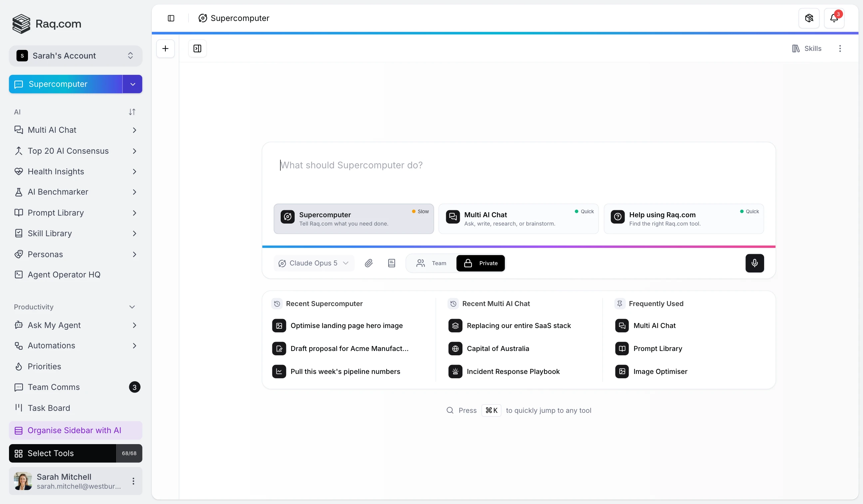Click Organise Sidebar with AI
The image size is (863, 504).
(75, 430)
